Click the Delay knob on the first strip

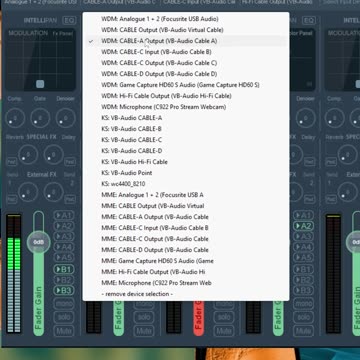[x=53, y=155]
